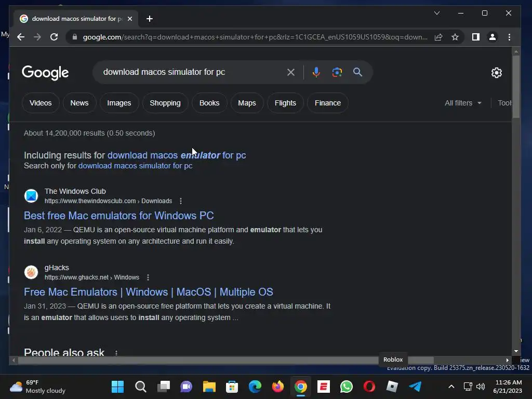
Task: Filter results by Flights
Action: pos(285,103)
